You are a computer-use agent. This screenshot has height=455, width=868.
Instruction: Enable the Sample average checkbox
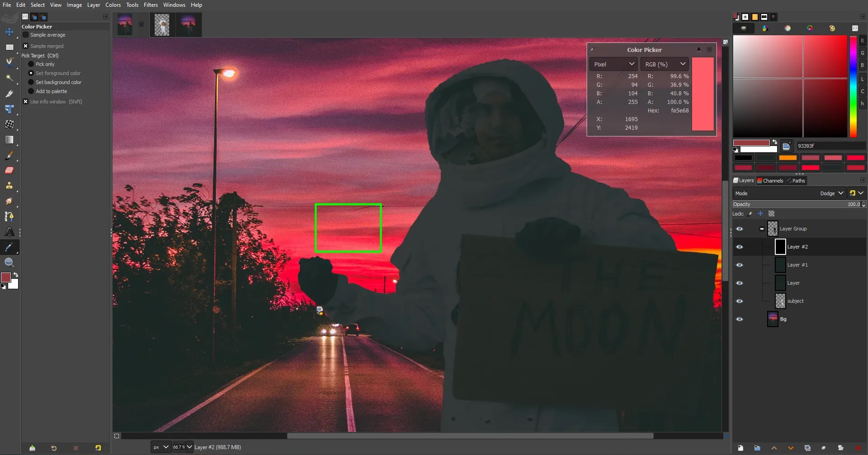(26, 35)
